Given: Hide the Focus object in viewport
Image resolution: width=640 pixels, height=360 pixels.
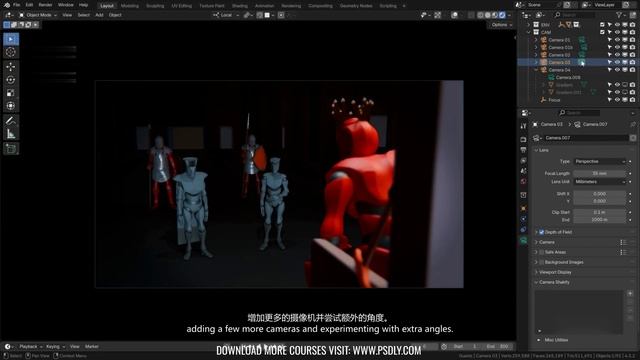Looking at the screenshot, I should pos(617,100).
